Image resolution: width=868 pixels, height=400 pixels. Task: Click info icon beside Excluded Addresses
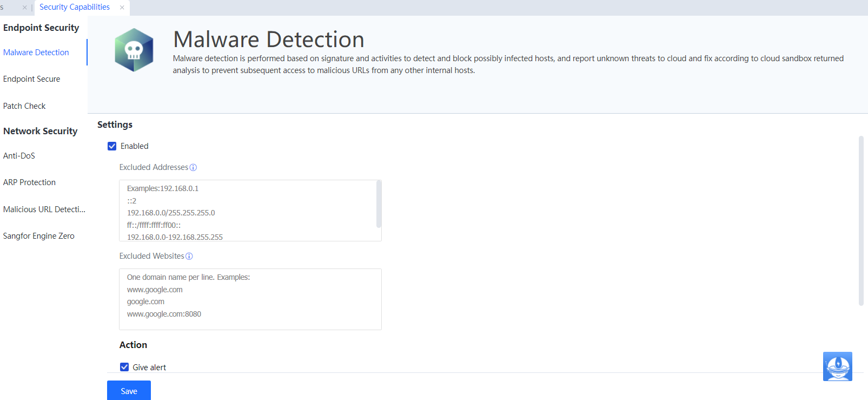click(193, 168)
